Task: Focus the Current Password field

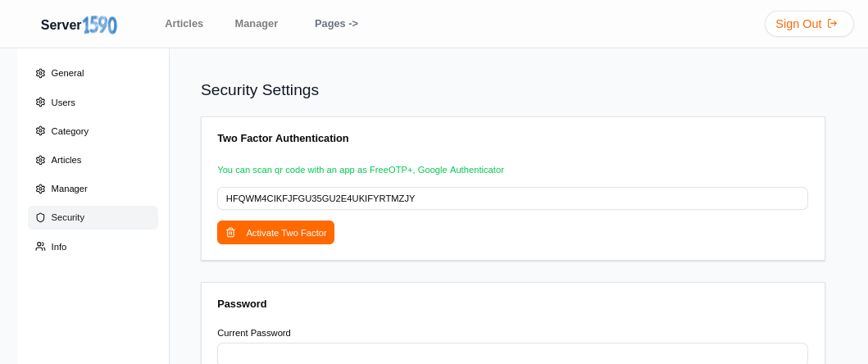Action: pyautogui.click(x=512, y=354)
